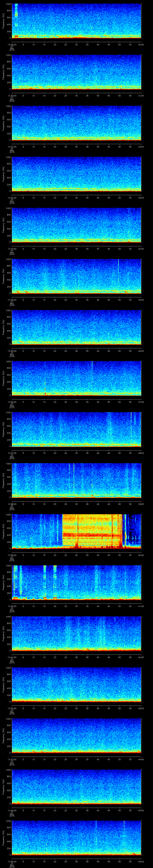This screenshot has width=153, height=868.
Task: Click the 13:42:00 start time label
Action: click(12, 708)
